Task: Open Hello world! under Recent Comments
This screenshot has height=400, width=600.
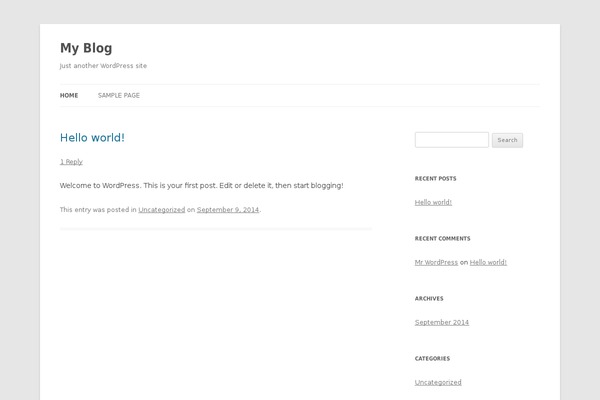Action: point(488,262)
